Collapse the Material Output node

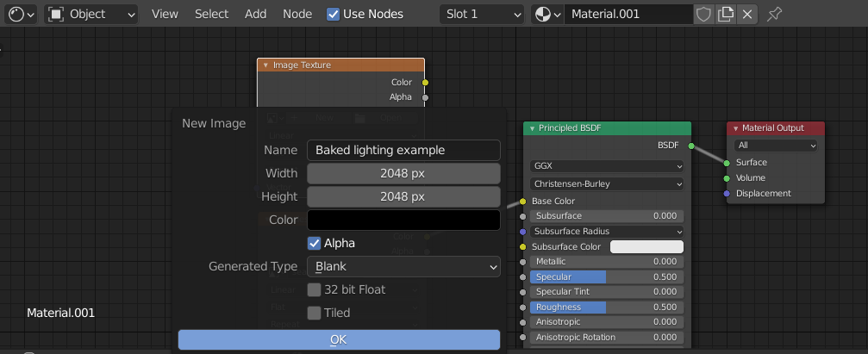coord(736,128)
